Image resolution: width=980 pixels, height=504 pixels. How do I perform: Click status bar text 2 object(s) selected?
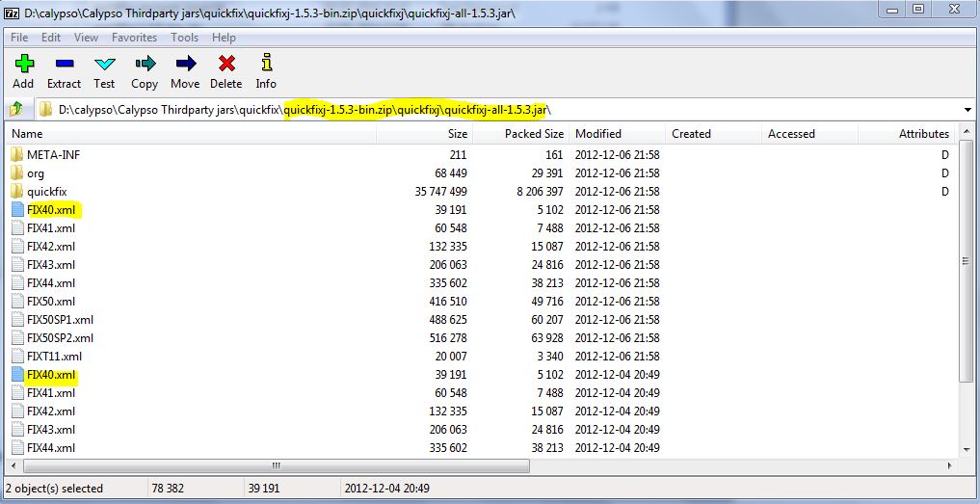pos(54,489)
